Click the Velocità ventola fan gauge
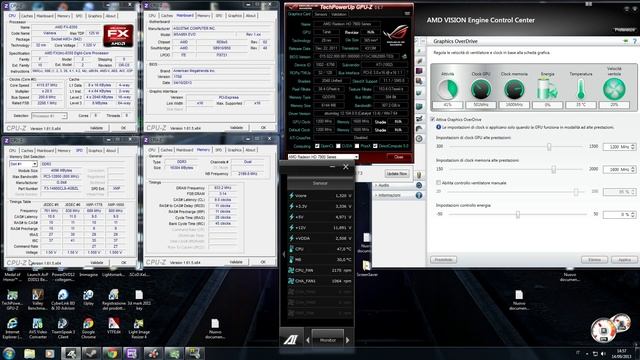 [x=614, y=89]
